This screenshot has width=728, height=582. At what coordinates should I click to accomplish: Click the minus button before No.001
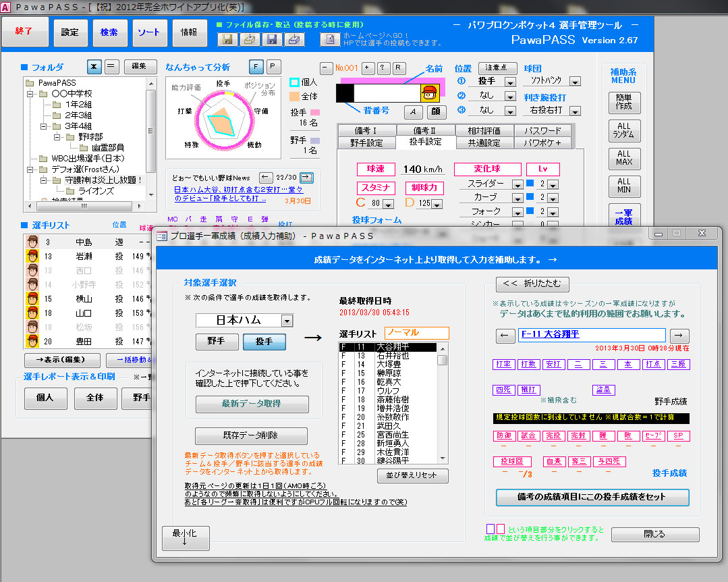[327, 68]
